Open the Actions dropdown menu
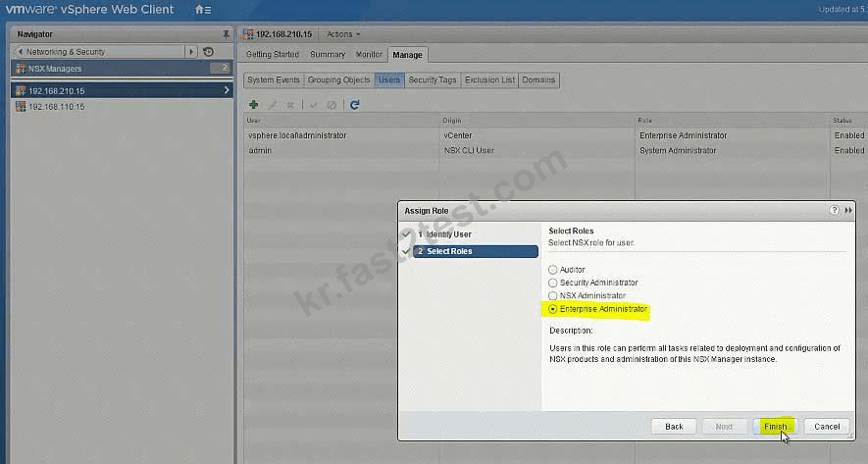Image resolution: width=868 pixels, height=464 pixels. (x=343, y=34)
